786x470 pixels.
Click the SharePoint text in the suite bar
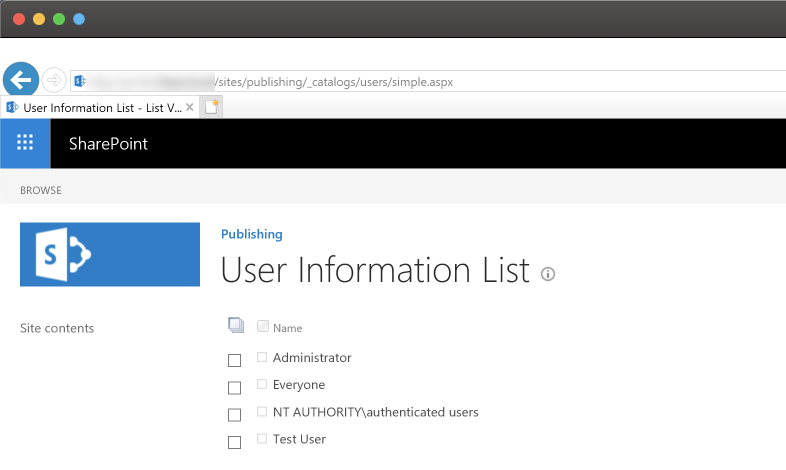pyautogui.click(x=108, y=144)
